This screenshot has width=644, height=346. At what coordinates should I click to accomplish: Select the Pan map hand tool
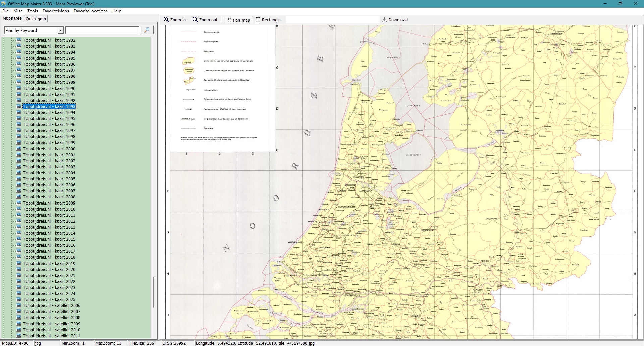(229, 20)
